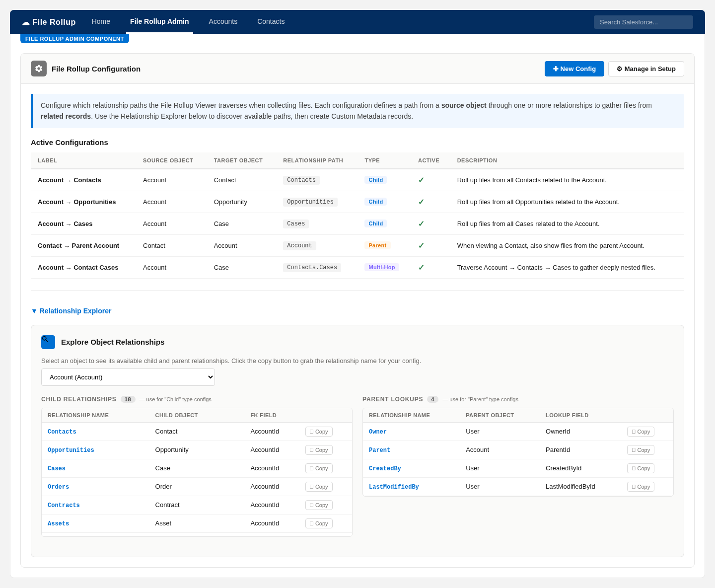Viewport: 715px width, 588px height.
Task: Click the Account → Opportunities label
Action: click(x=77, y=202)
